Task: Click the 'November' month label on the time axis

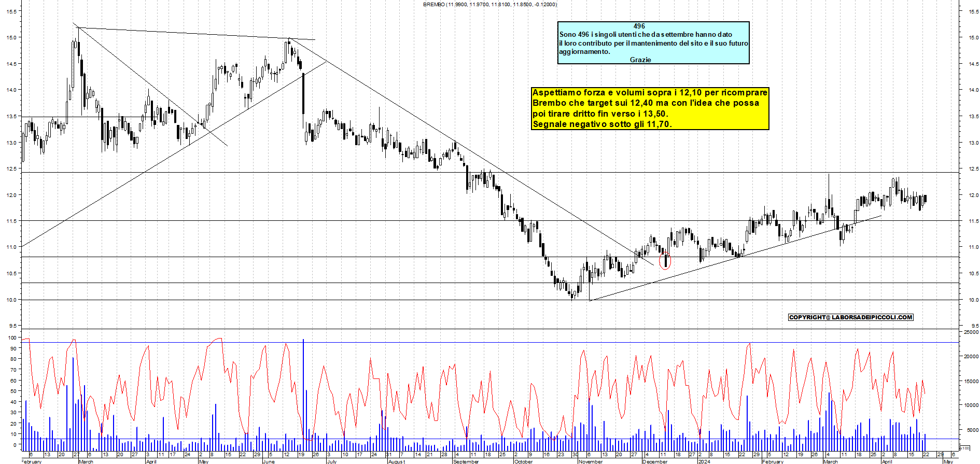Action: 591,461
